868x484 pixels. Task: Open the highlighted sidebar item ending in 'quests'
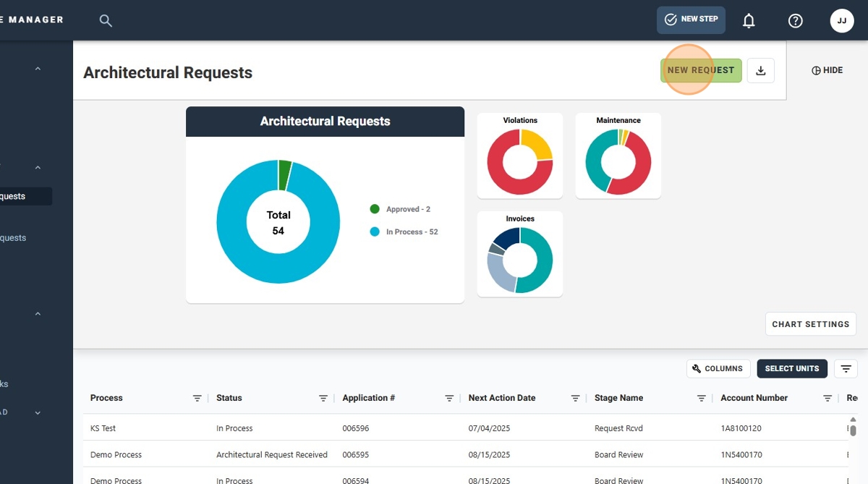coord(26,196)
